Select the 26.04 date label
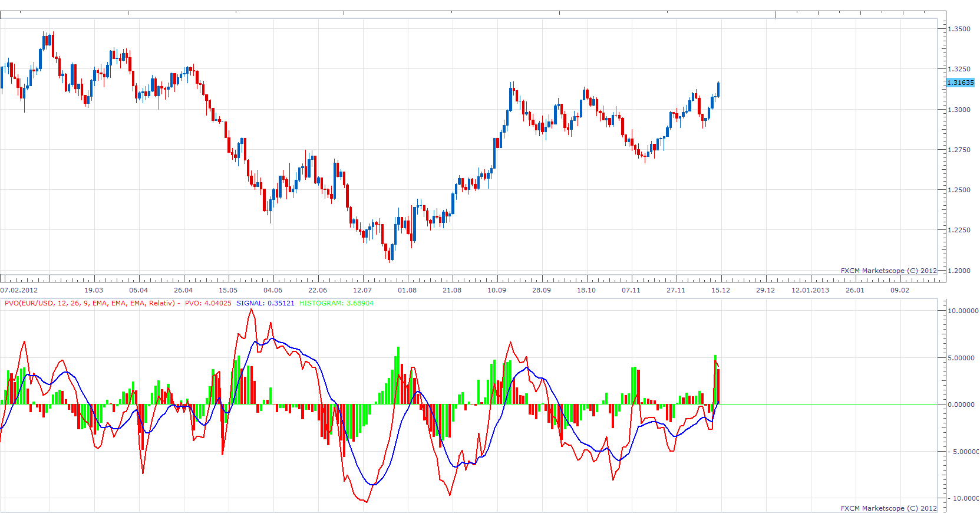980x513 pixels. coord(183,290)
